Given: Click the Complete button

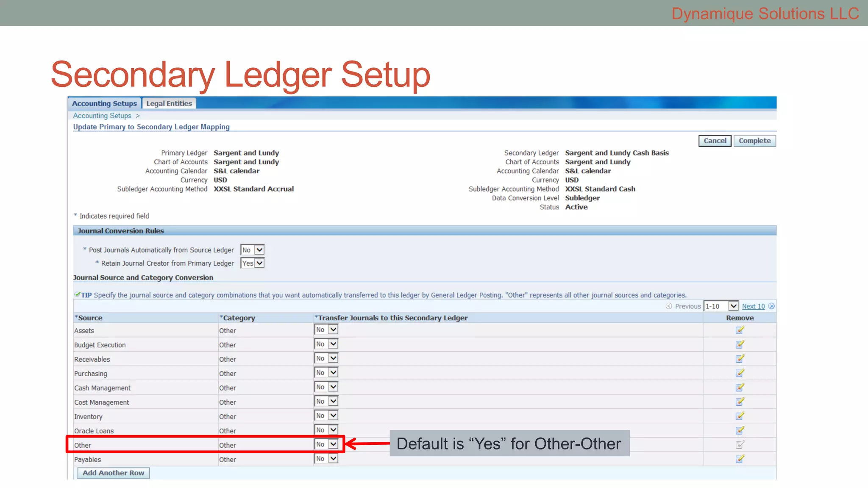Looking at the screenshot, I should [x=754, y=141].
